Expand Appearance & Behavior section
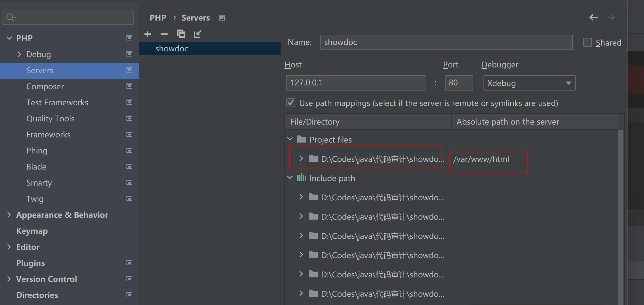 9,215
